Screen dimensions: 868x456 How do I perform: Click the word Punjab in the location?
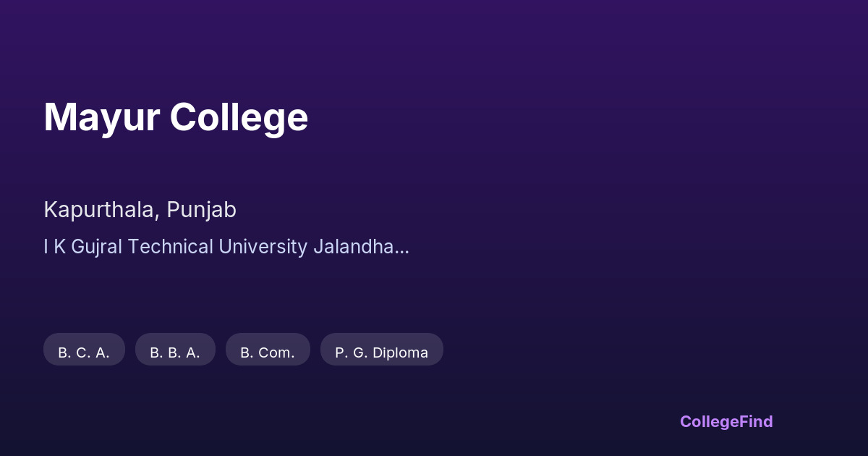(201, 210)
